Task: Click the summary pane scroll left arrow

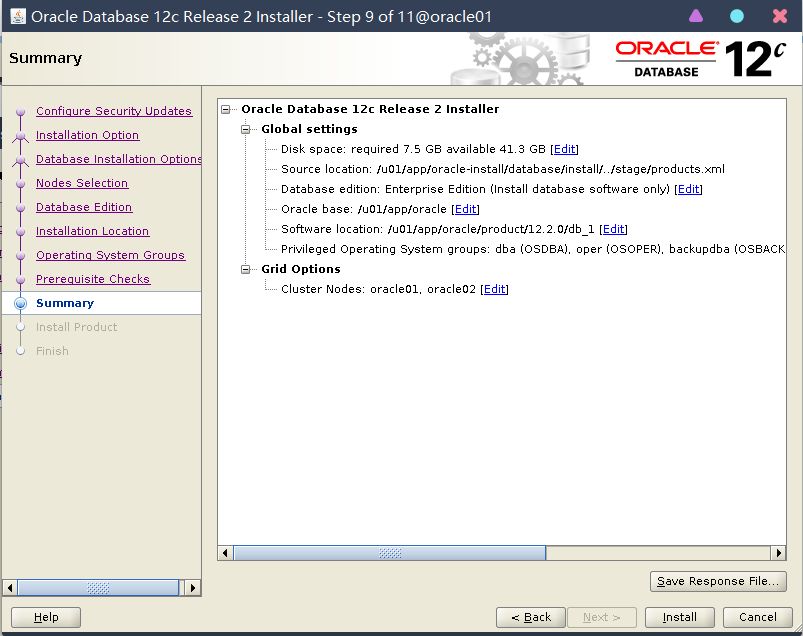Action: (x=225, y=553)
